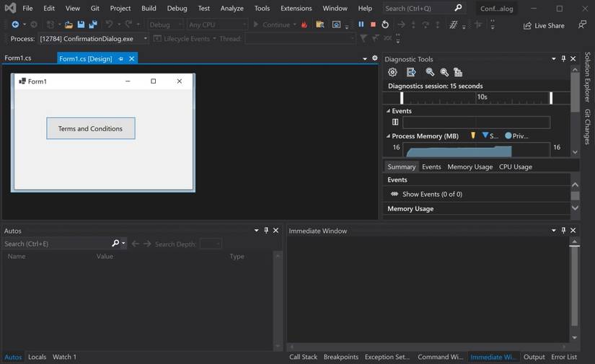Click the Live Share button

544,25
